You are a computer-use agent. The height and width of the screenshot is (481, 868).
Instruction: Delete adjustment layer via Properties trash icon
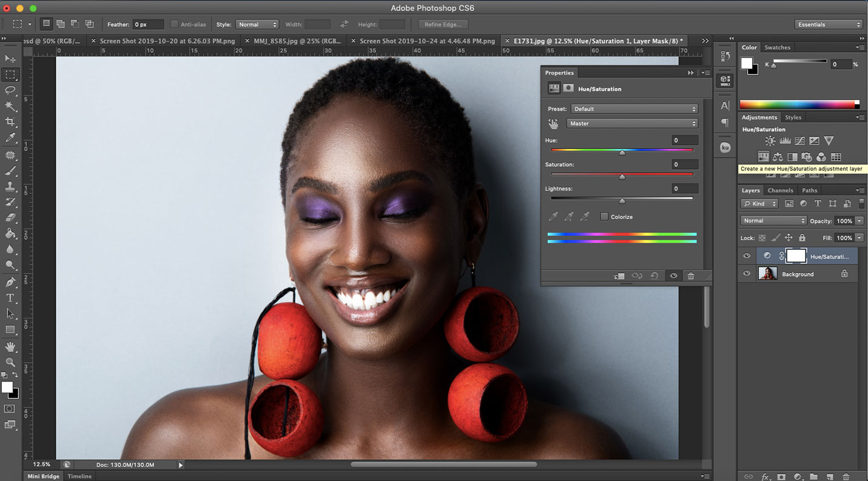(x=690, y=276)
